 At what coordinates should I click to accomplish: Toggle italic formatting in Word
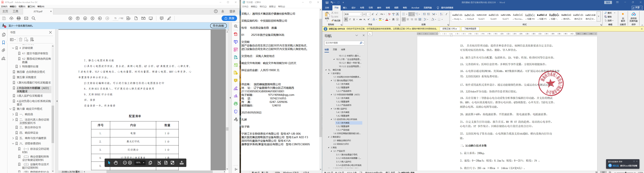(350, 19)
